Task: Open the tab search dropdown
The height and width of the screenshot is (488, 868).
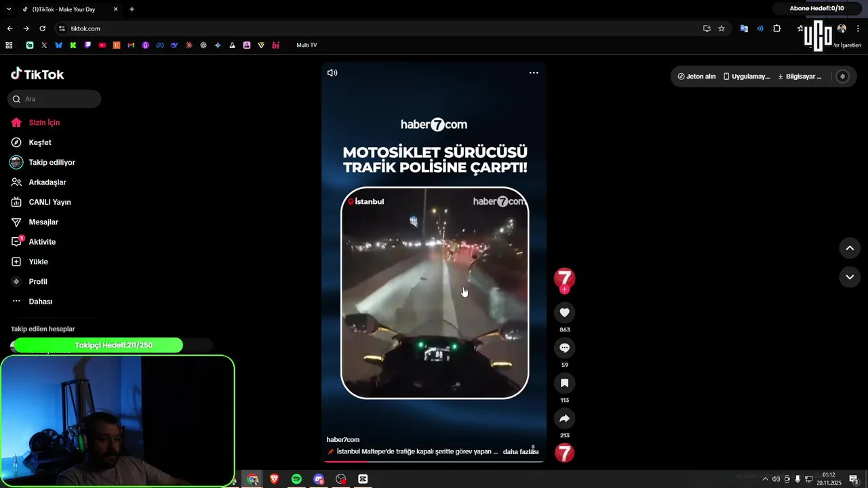Action: coord(8,9)
